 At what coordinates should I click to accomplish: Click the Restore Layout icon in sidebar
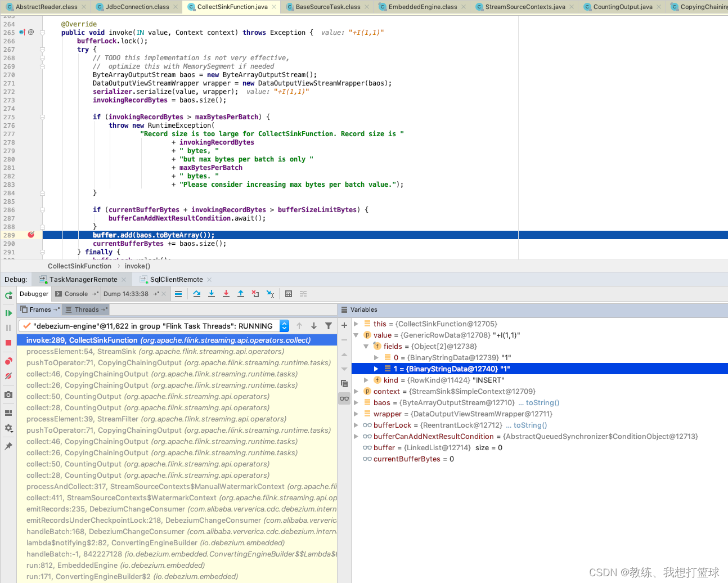pos(8,413)
